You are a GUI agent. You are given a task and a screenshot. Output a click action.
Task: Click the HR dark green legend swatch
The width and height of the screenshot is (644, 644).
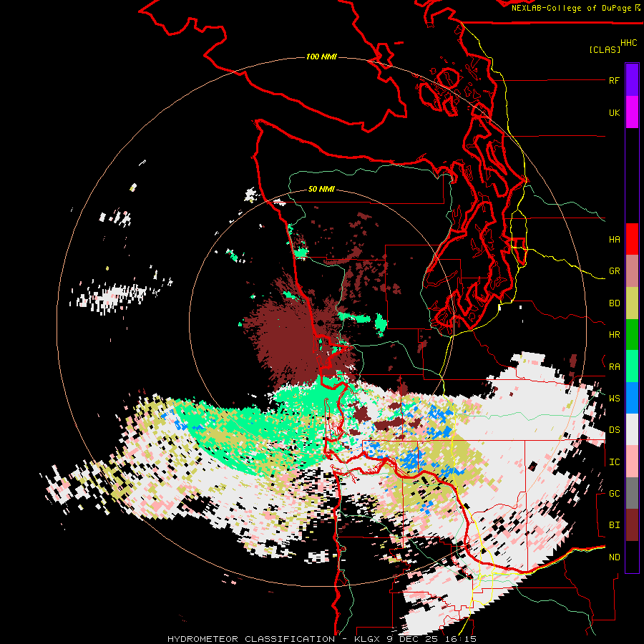(632, 335)
